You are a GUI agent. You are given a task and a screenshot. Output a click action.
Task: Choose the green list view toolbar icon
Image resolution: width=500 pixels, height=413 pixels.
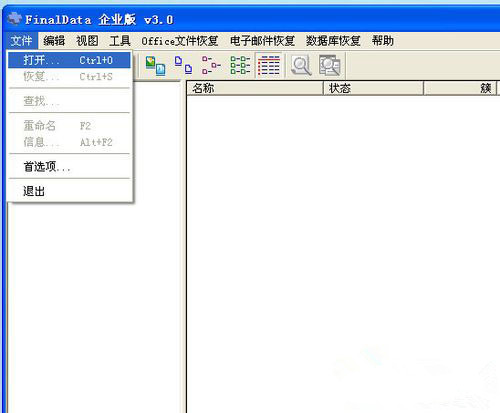[x=240, y=65]
